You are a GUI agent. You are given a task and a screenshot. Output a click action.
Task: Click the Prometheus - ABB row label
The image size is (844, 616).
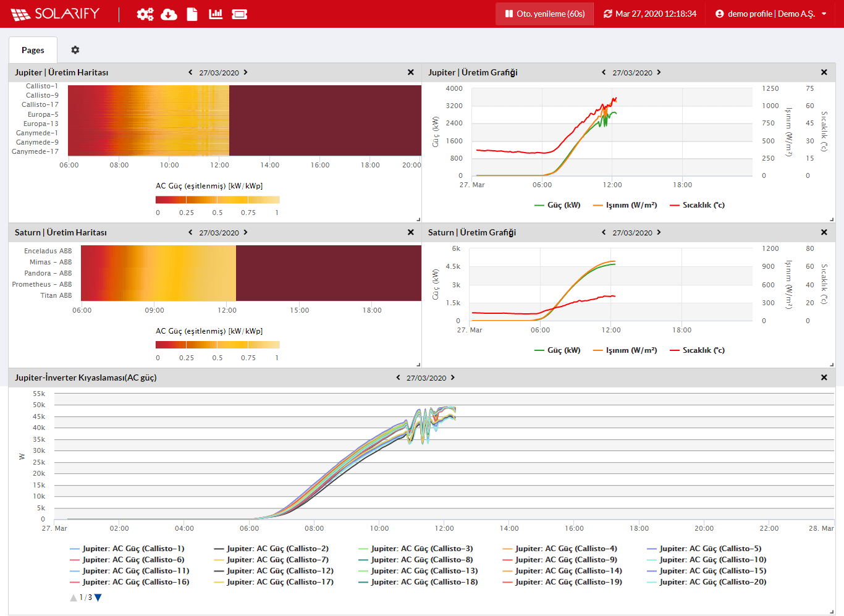coord(42,284)
